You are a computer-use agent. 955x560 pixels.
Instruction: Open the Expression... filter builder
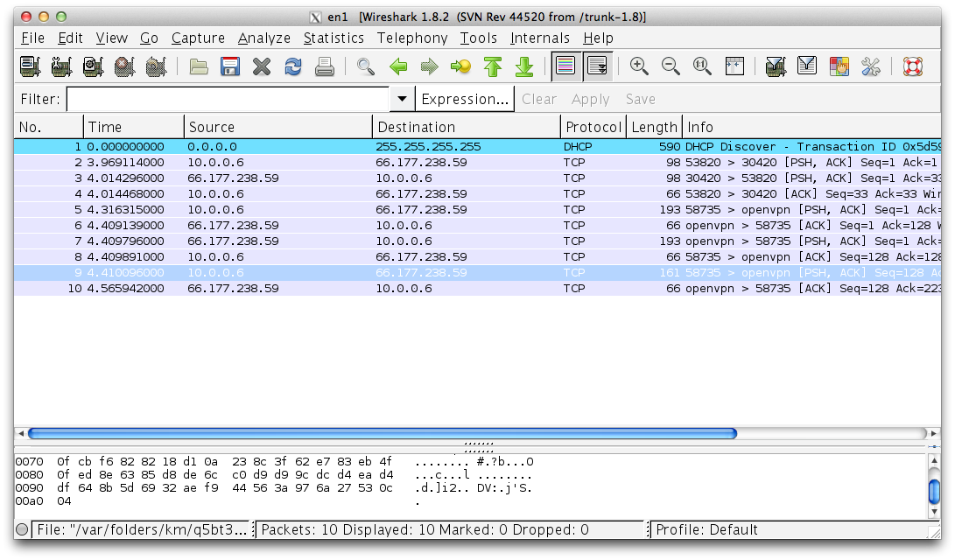click(465, 99)
